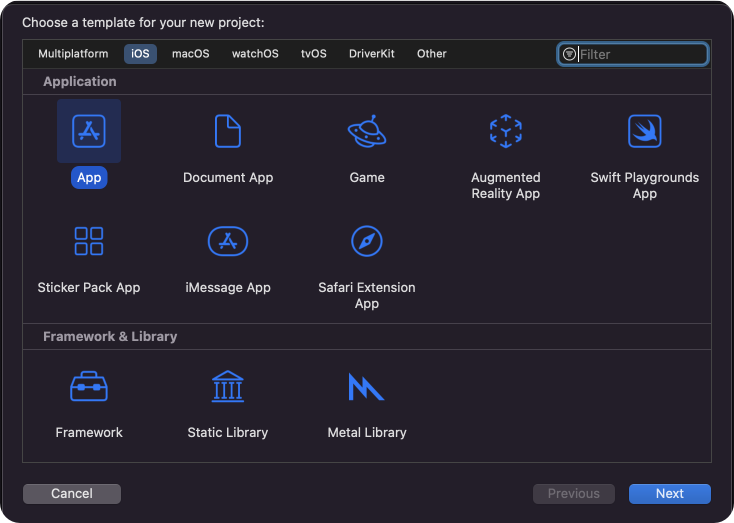Show the tvOS templates tab

[x=314, y=54]
